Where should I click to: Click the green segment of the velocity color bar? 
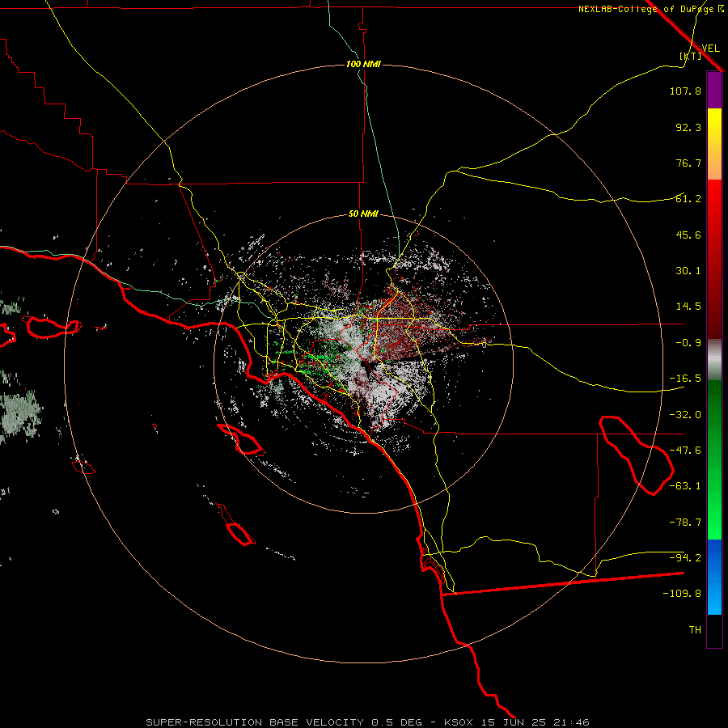pos(714,459)
